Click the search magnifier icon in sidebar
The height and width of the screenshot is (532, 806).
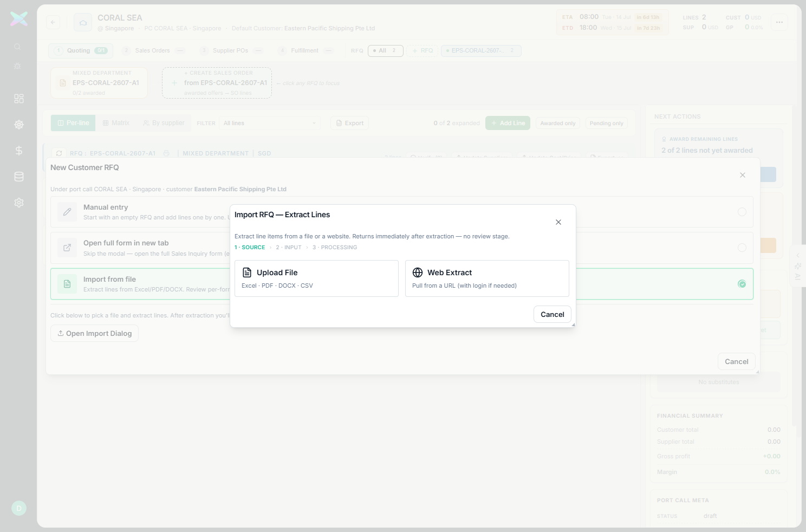pos(17,47)
